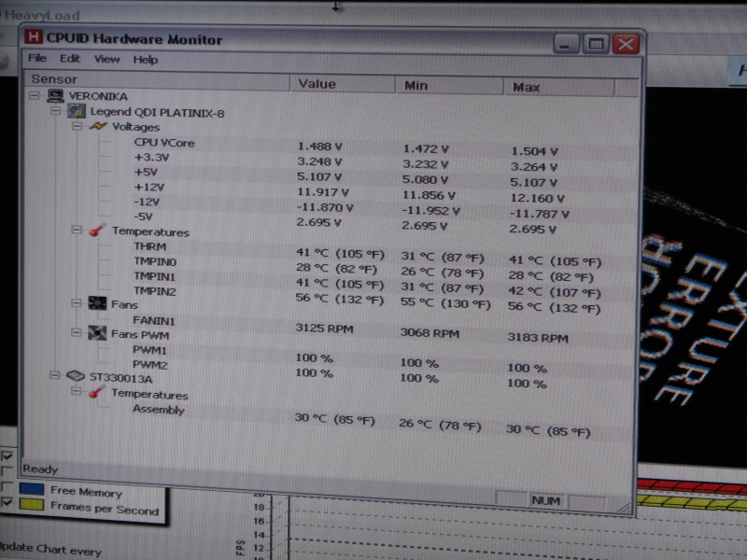The height and width of the screenshot is (560, 747).
Task: Click the Voltages tree label
Action: pyautogui.click(x=135, y=127)
